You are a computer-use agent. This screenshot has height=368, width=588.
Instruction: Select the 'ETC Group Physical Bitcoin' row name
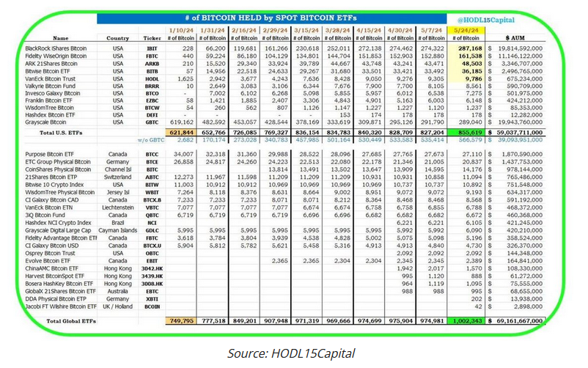click(58, 162)
